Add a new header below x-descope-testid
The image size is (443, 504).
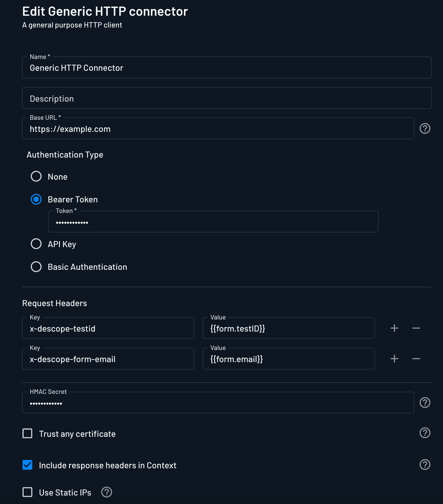tap(394, 328)
